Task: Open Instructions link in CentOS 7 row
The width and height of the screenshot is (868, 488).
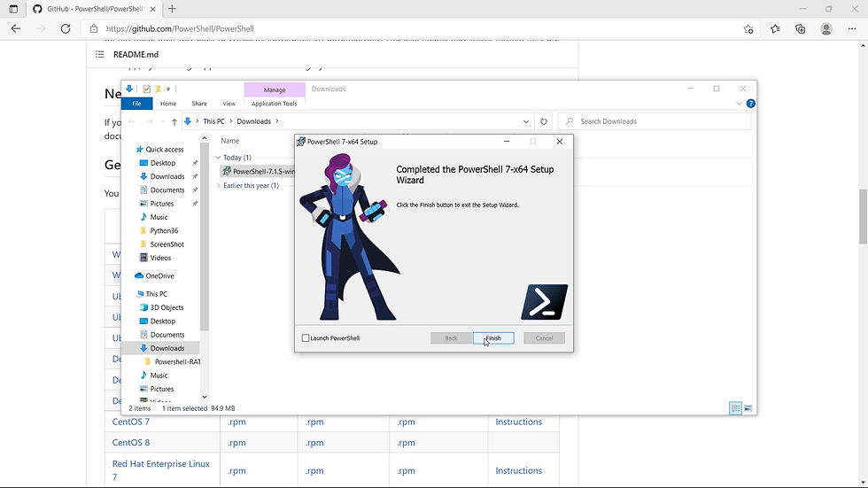Action: point(519,422)
